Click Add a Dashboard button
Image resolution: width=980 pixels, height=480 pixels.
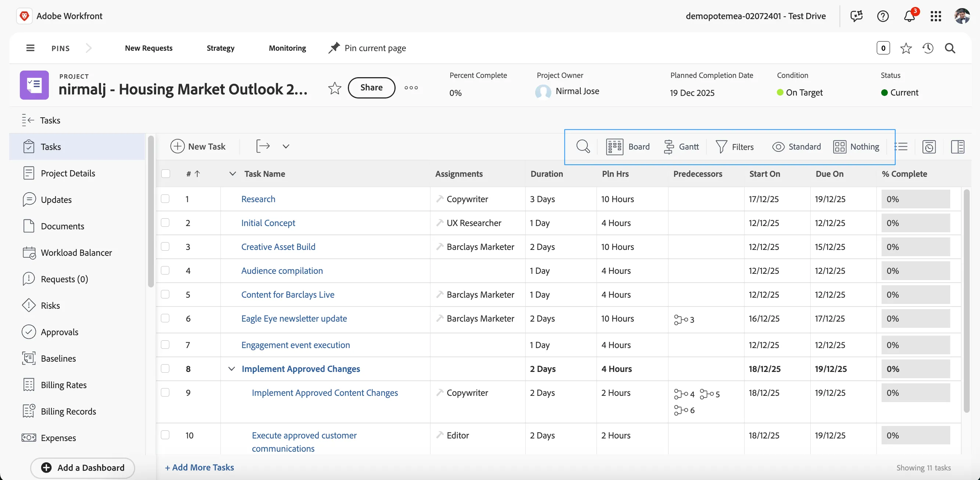point(83,468)
